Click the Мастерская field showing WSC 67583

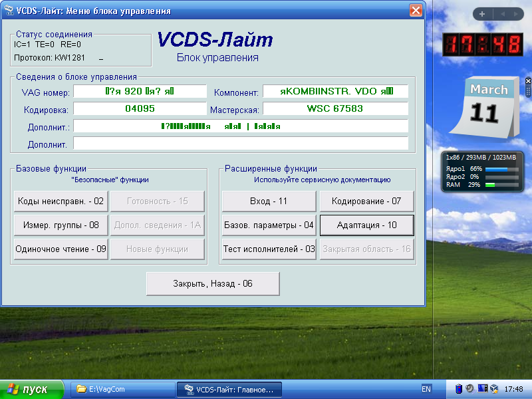336,108
